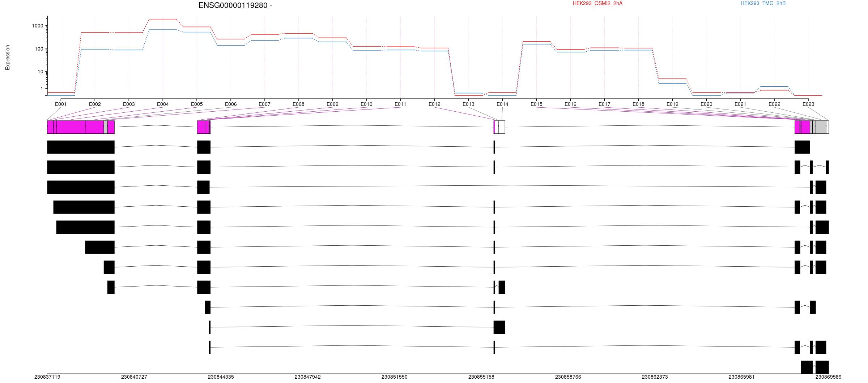The height and width of the screenshot is (383, 868).
Task: Click the red expression line peak above E004
Action: tap(163, 19)
